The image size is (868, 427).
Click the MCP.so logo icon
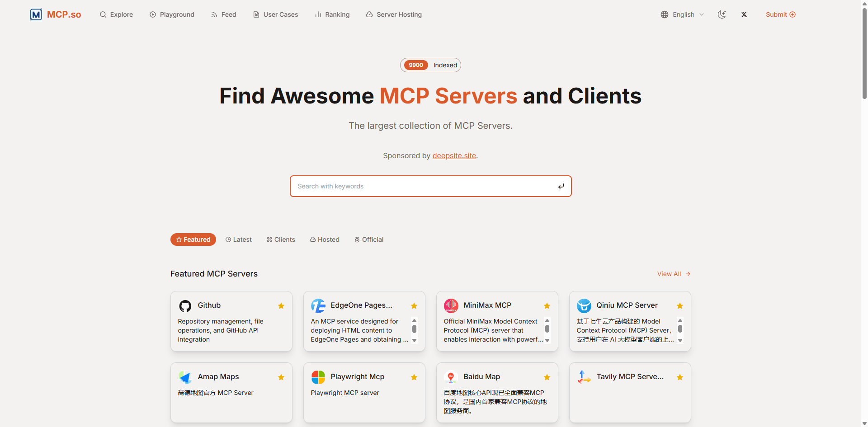[36, 14]
